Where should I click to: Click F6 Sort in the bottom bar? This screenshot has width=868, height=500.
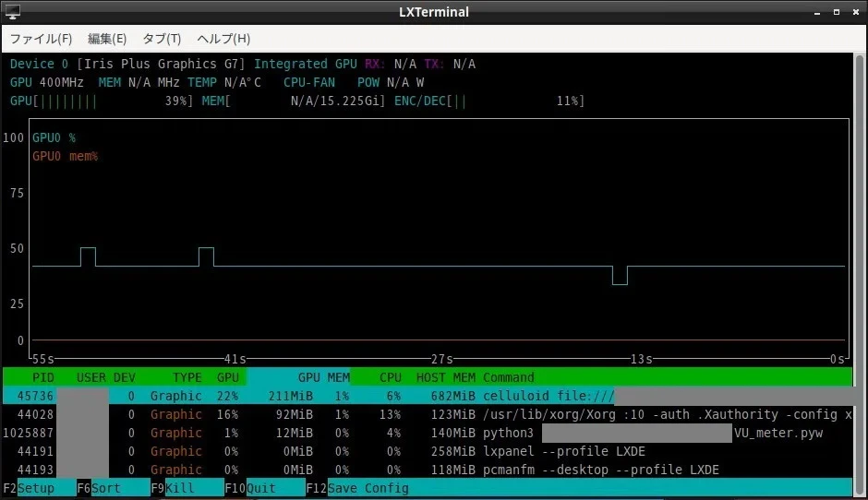[113, 488]
